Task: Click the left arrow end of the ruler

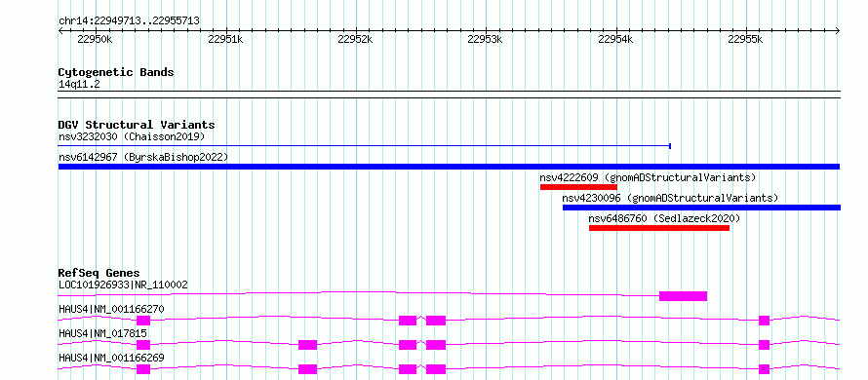Action: (x=60, y=31)
